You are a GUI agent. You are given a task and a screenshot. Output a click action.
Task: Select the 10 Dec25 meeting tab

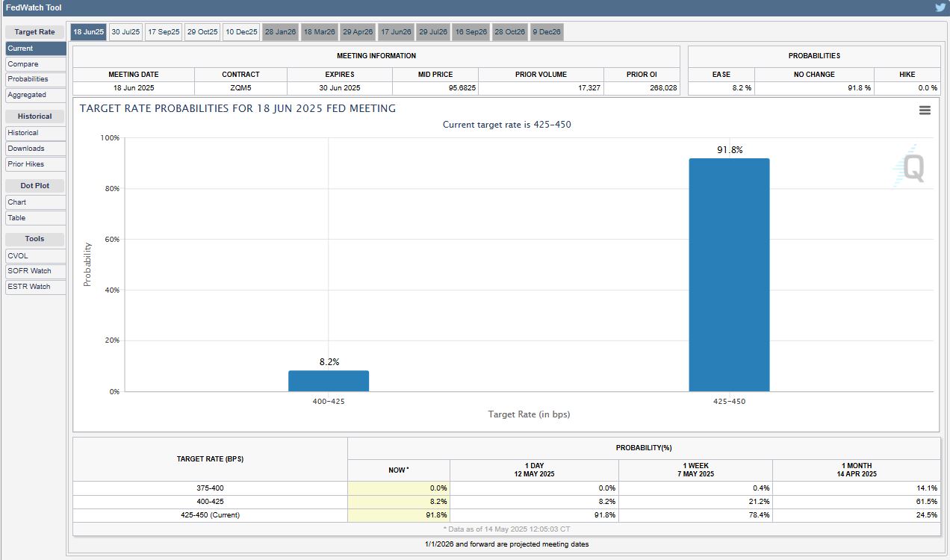pyautogui.click(x=241, y=32)
